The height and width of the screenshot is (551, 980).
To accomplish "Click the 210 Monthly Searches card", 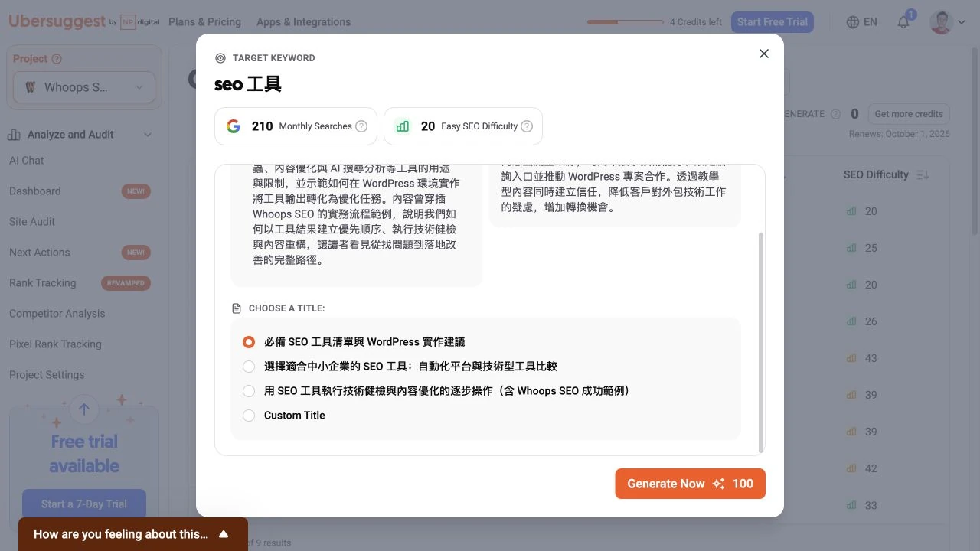I will [x=296, y=126].
